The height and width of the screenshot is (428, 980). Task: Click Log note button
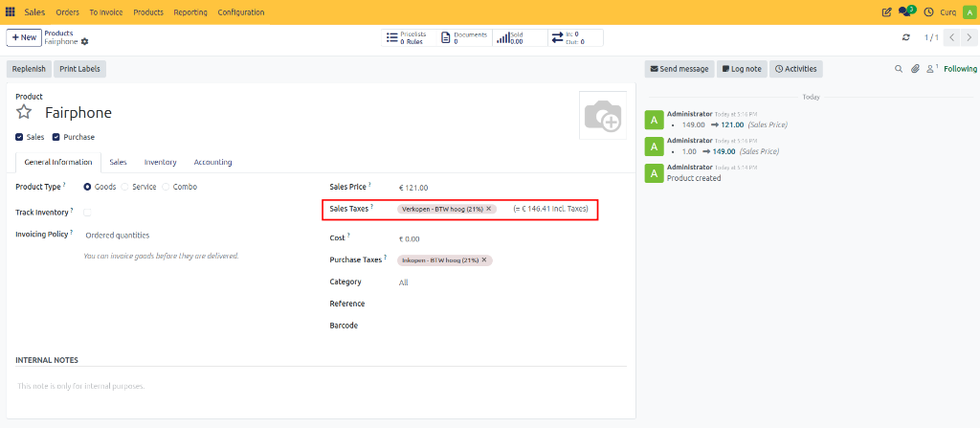coord(742,69)
